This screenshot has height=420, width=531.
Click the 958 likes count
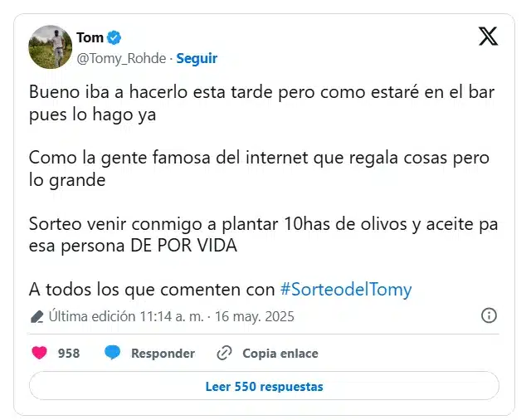[x=69, y=353]
